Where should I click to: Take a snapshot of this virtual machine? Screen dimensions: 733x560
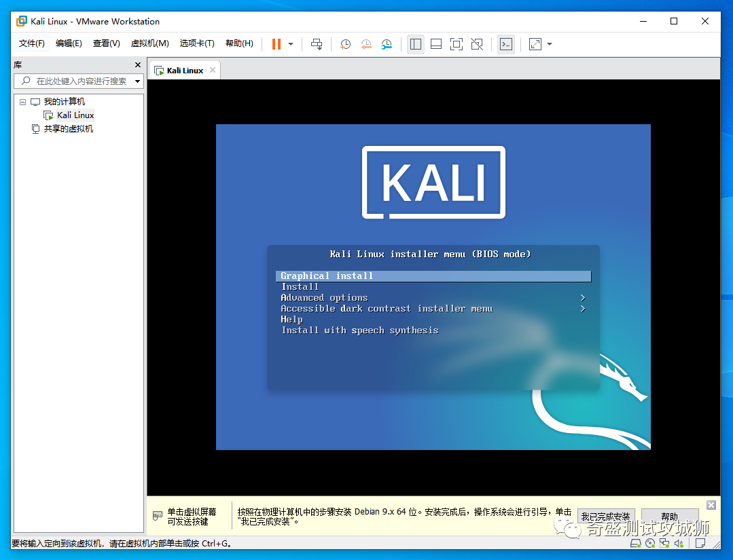(x=346, y=44)
